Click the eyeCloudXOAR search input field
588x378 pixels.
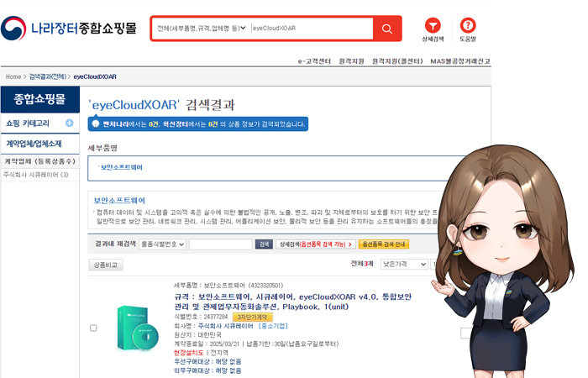(312, 28)
